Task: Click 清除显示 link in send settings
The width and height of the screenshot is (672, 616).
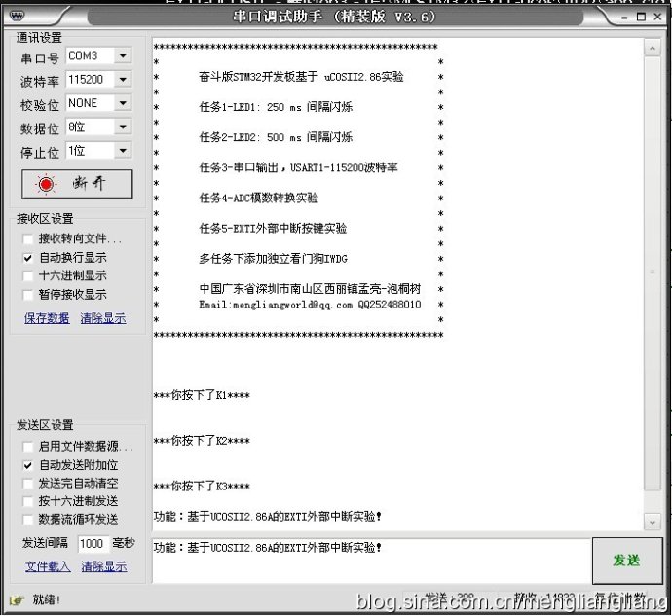Action: [104, 566]
